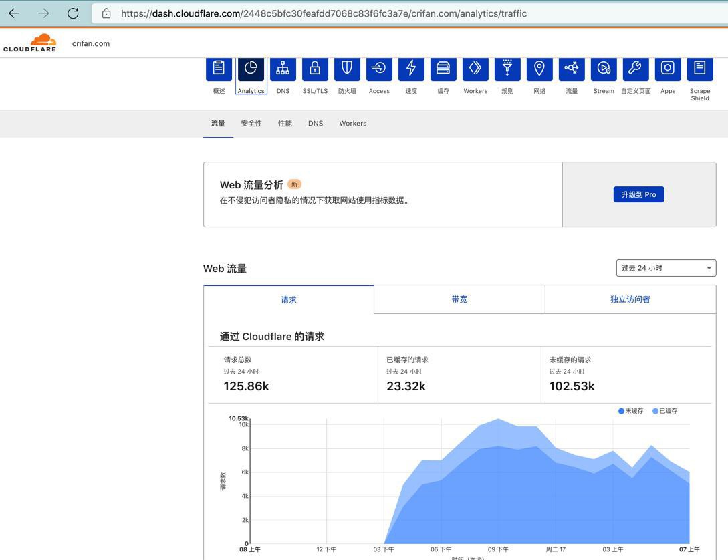
Task: Select the 独立访问者 unique visitors tab
Action: [x=630, y=299]
